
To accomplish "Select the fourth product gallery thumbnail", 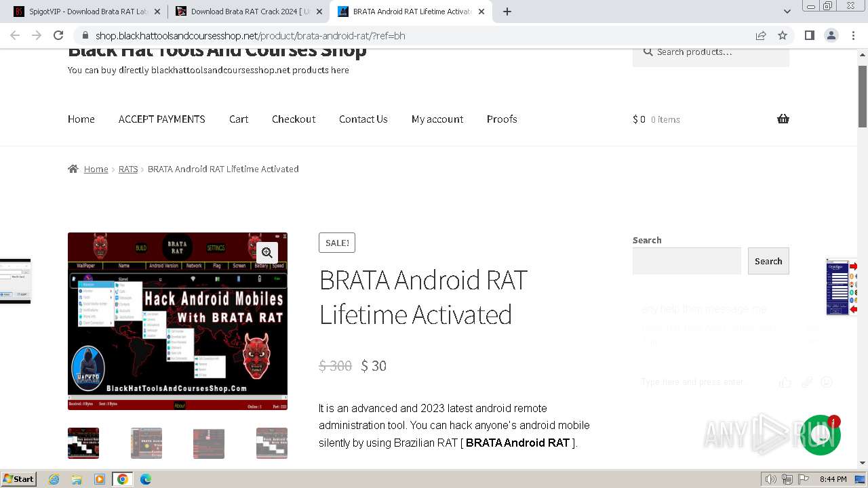I will [272, 443].
